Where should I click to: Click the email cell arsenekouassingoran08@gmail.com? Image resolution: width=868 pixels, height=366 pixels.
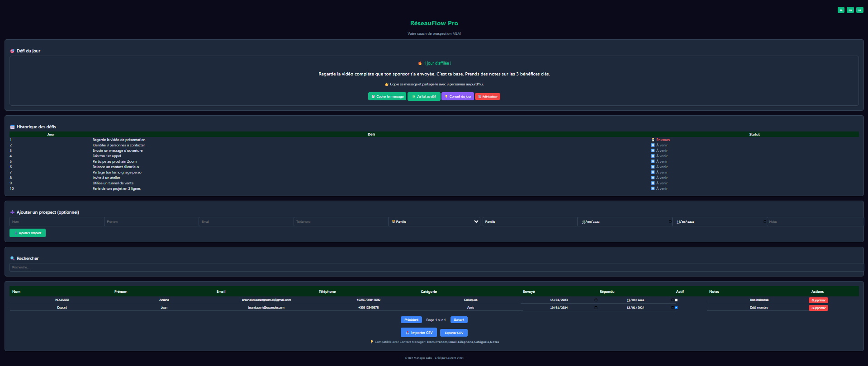click(266, 300)
